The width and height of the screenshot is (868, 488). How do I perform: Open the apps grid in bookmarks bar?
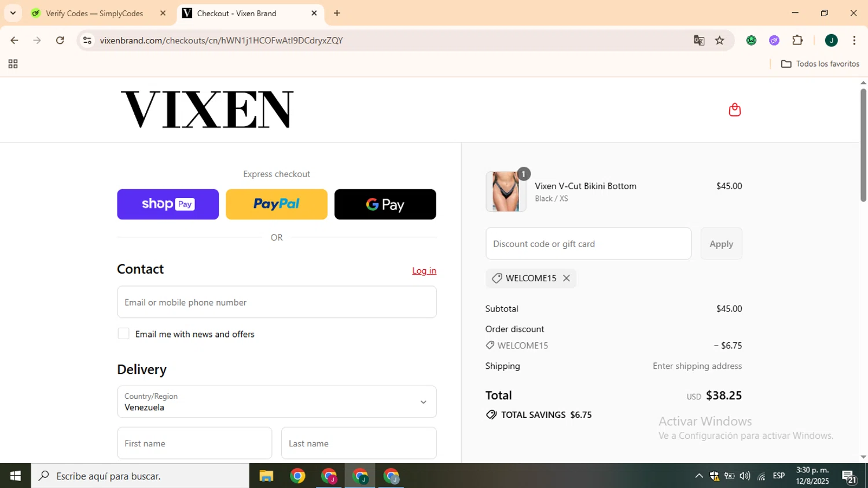(x=13, y=64)
